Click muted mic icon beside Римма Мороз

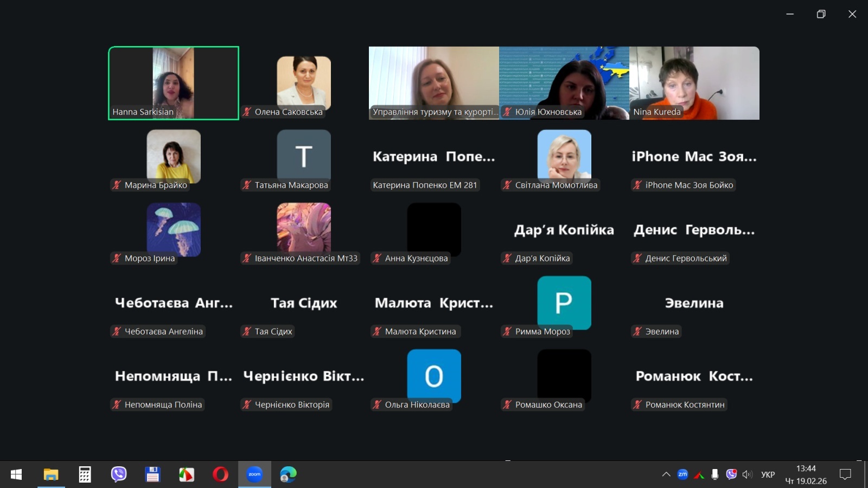pyautogui.click(x=507, y=331)
